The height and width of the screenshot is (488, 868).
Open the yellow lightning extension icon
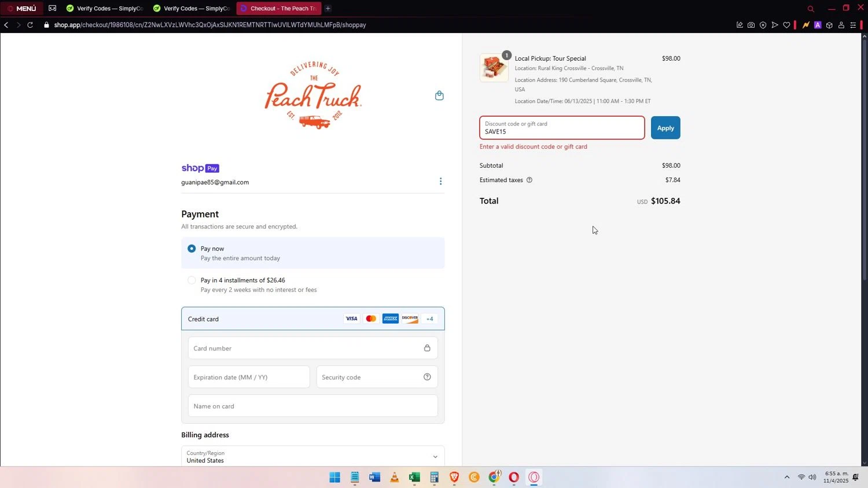[x=806, y=25]
